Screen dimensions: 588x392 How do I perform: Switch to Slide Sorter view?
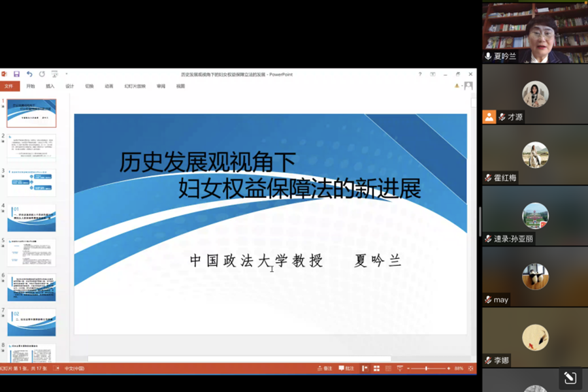coord(376,368)
